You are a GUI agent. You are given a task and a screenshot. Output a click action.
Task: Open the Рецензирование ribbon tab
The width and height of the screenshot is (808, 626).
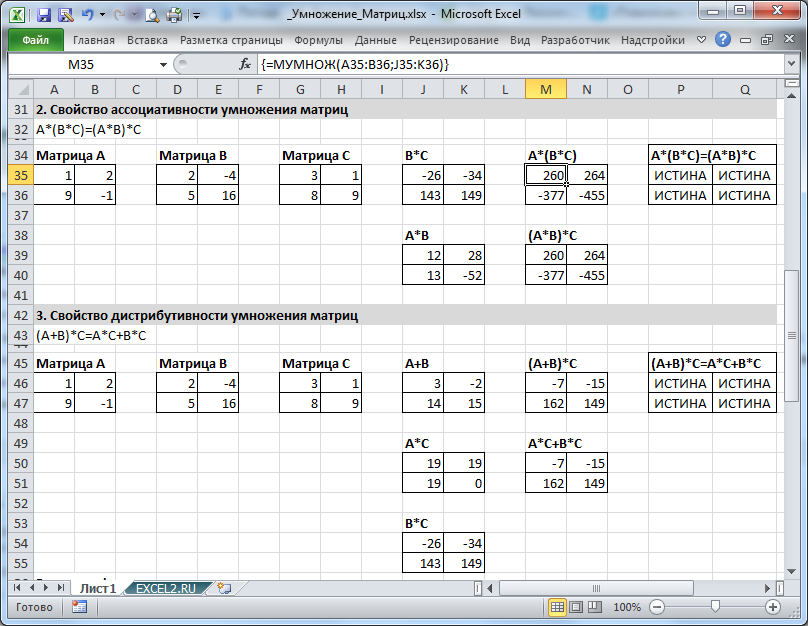[453, 40]
